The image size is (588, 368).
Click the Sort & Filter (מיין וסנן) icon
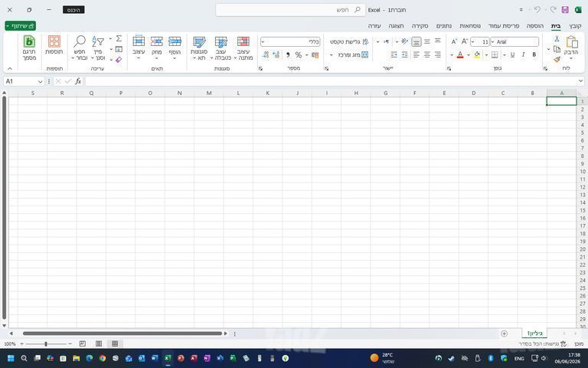coord(98,48)
